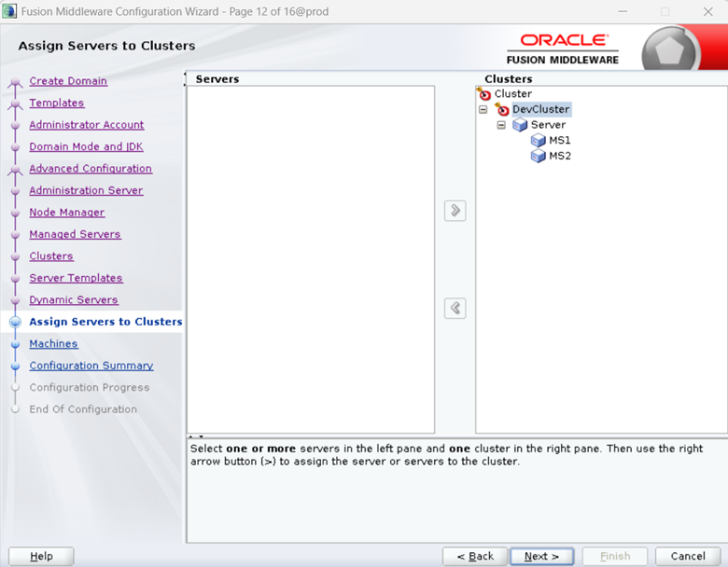Go to the Machines step
Image resolution: width=728 pixels, height=567 pixels.
click(53, 343)
